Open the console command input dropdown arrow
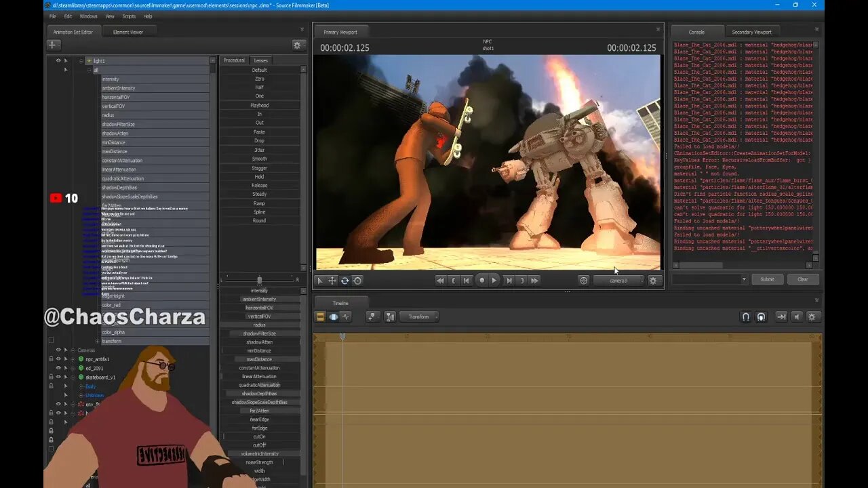 pos(744,279)
